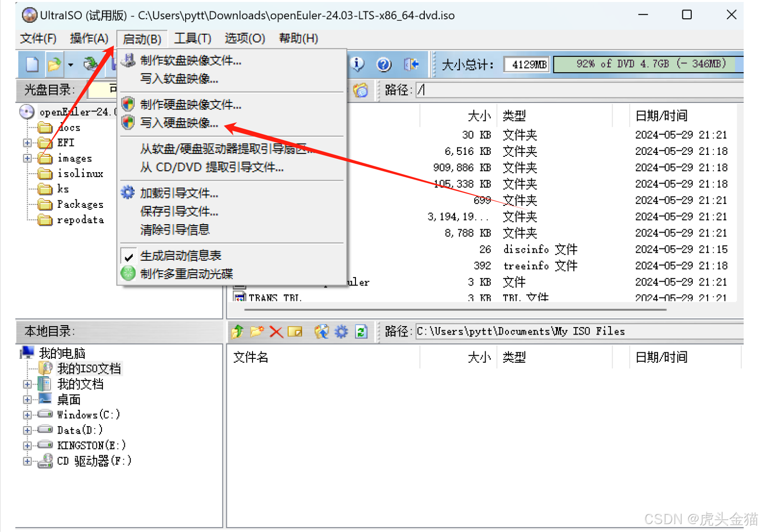Select 我的ISO文档 in local tree
Screen dimensions: 760x532
tap(89, 369)
